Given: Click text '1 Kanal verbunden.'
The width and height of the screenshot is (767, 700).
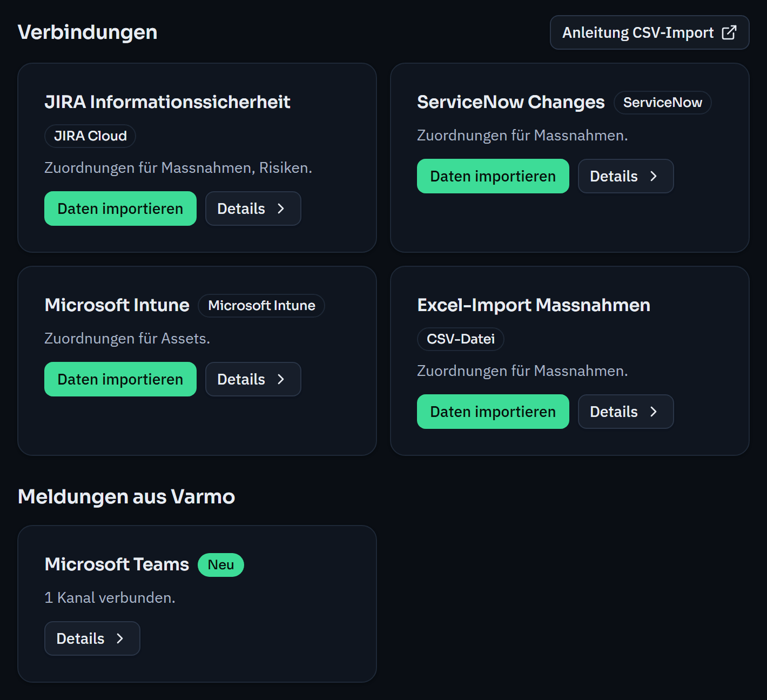Looking at the screenshot, I should pyautogui.click(x=110, y=598).
